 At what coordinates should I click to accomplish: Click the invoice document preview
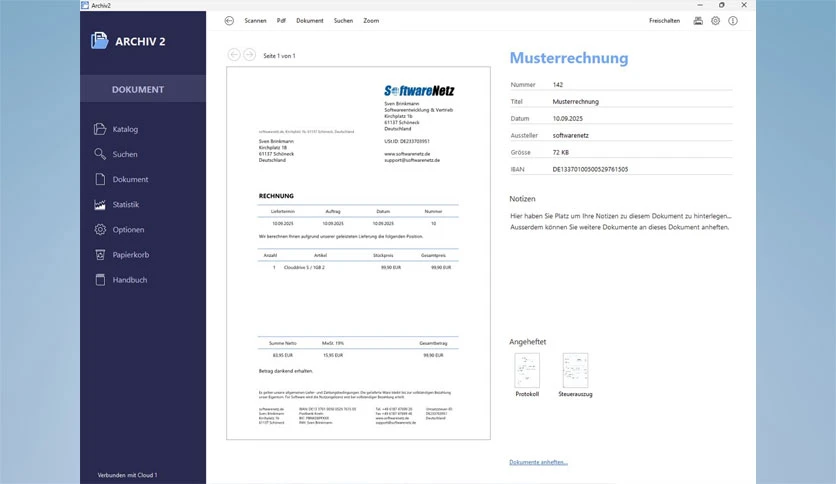[x=358, y=253]
